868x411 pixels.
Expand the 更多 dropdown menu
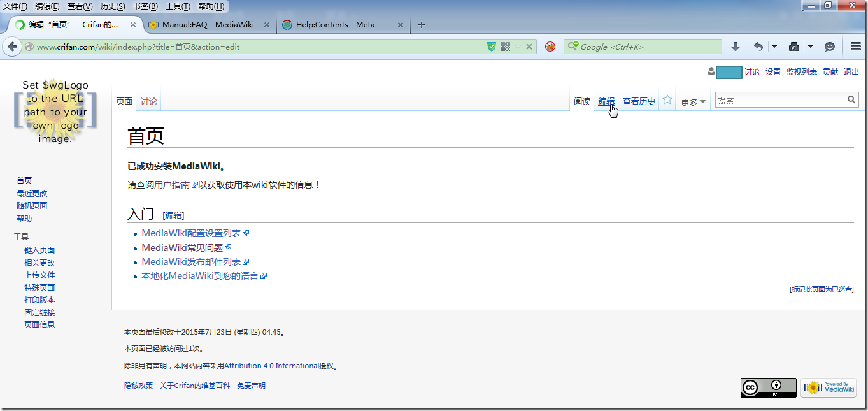pyautogui.click(x=694, y=102)
